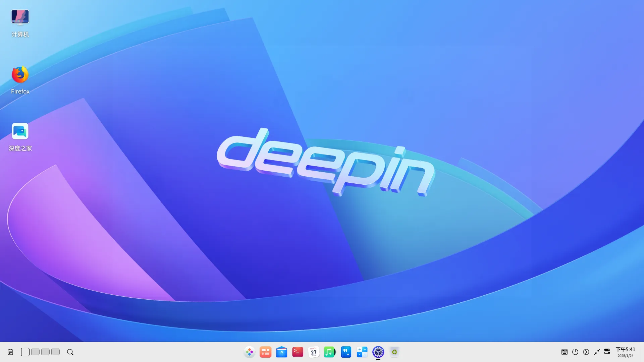Open the onscreen keyboard tray icon
This screenshot has height=362, width=644.
[x=565, y=352]
